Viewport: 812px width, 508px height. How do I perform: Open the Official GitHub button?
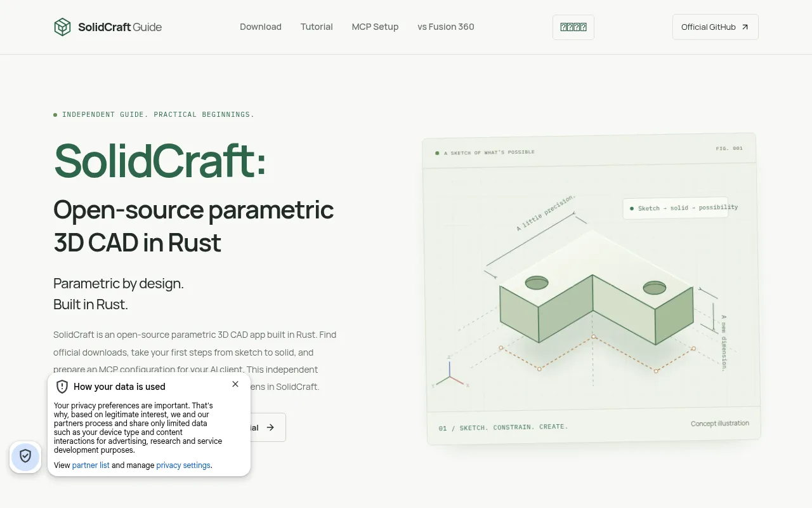point(716,27)
